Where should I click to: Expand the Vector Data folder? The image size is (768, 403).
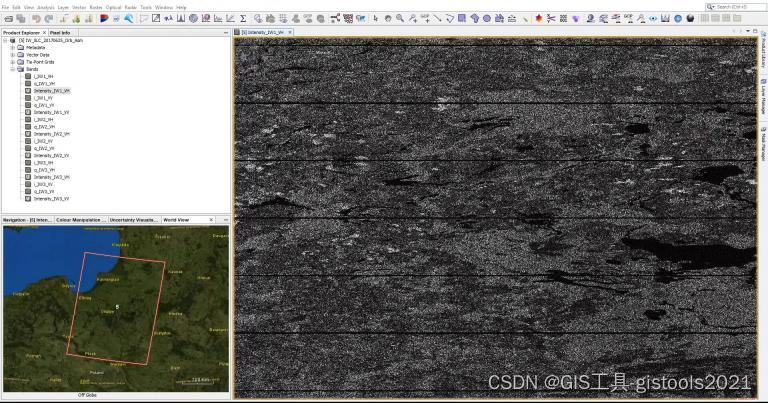[13, 55]
